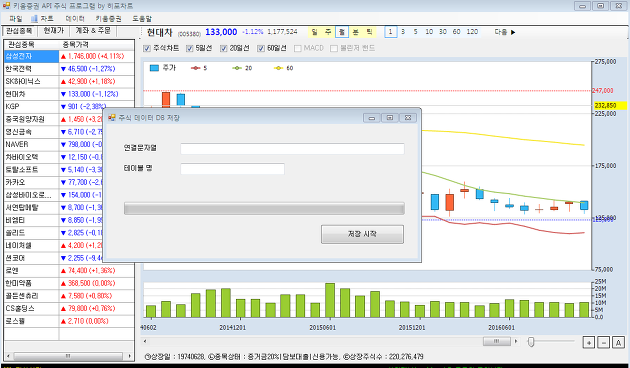
Task: Click the watchlist scrollbar right arrow
Action: tap(129, 356)
